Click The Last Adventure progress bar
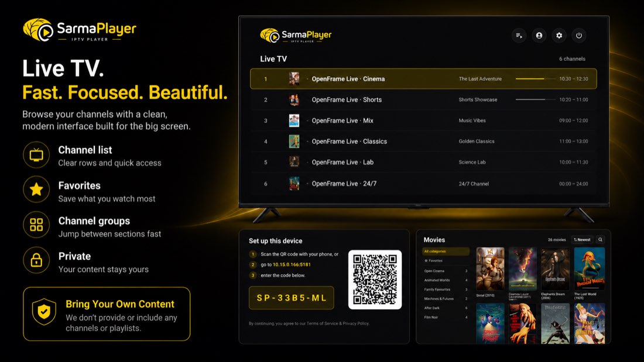 (535, 79)
